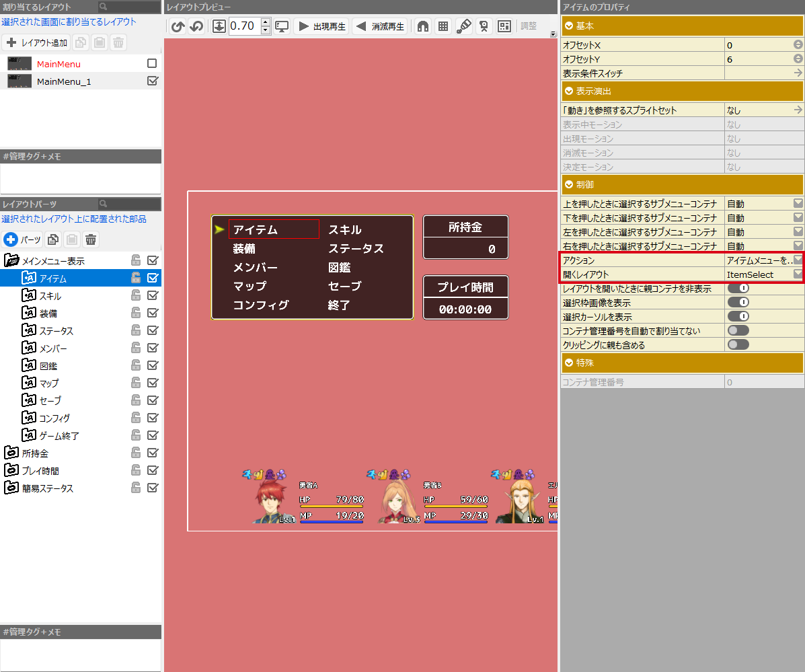Click the trash icon in レイアウトパーツ panel
The height and width of the screenshot is (672, 805).
(x=91, y=239)
